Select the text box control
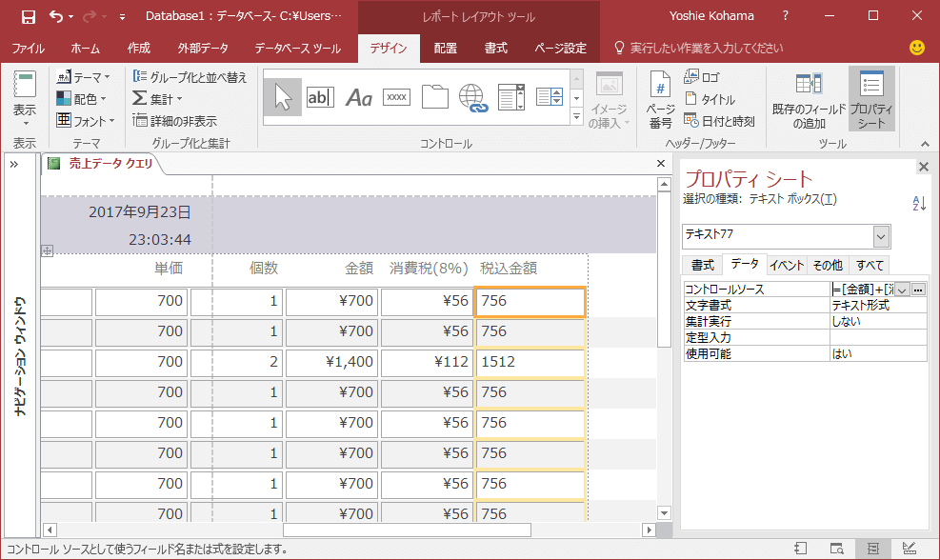 [x=320, y=97]
